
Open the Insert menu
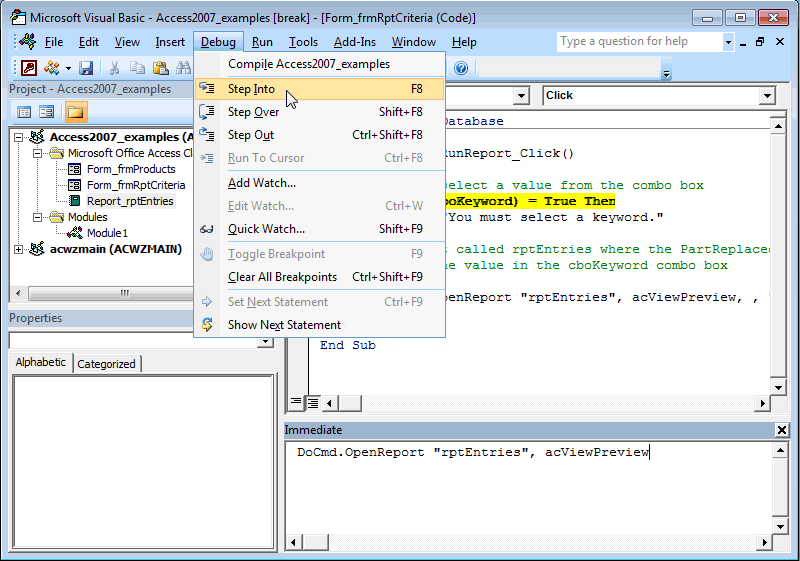point(170,42)
